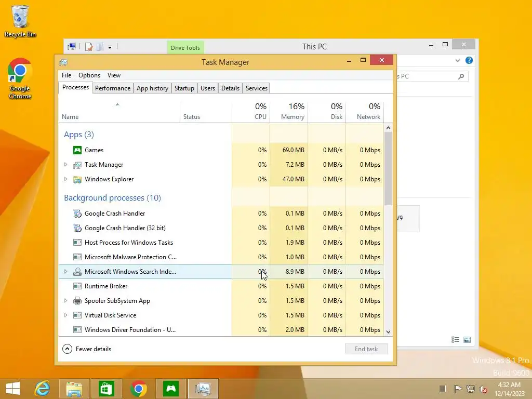
Task: Open the Action Center flag tray icon
Action: coord(458,389)
